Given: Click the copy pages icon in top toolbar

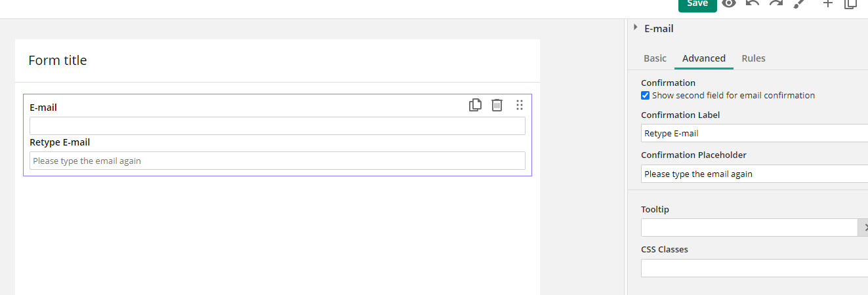Looking at the screenshot, I should (851, 3).
